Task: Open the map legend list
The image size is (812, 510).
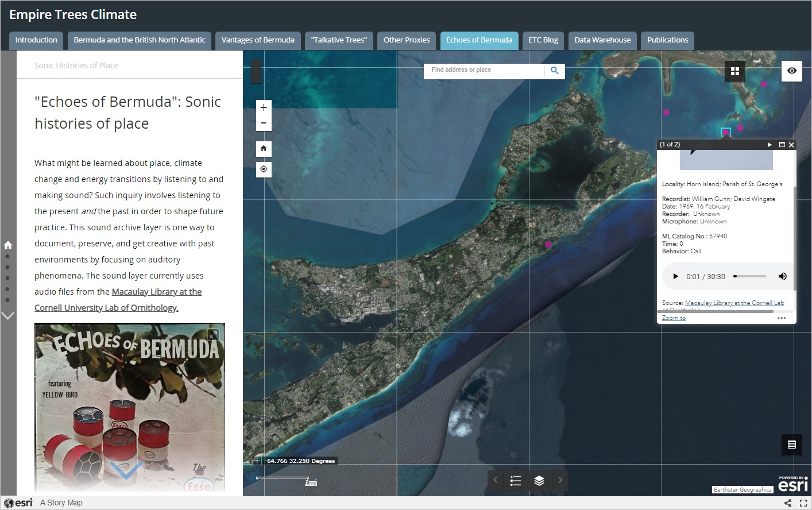Action: pyautogui.click(x=516, y=481)
